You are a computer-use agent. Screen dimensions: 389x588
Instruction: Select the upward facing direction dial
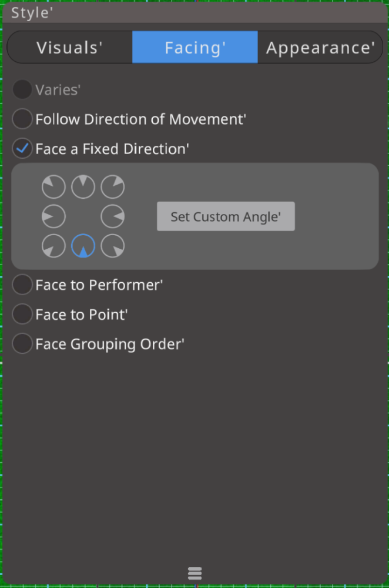pos(83,186)
